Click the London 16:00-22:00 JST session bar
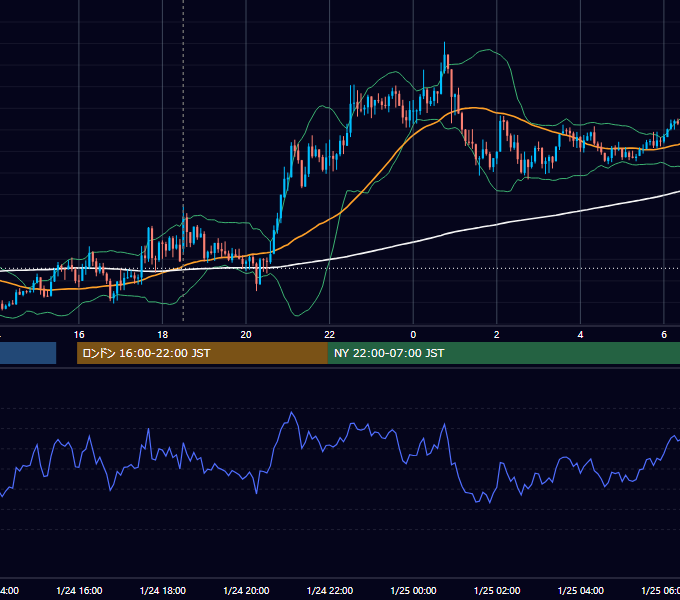This screenshot has height=600, width=680. click(202, 353)
